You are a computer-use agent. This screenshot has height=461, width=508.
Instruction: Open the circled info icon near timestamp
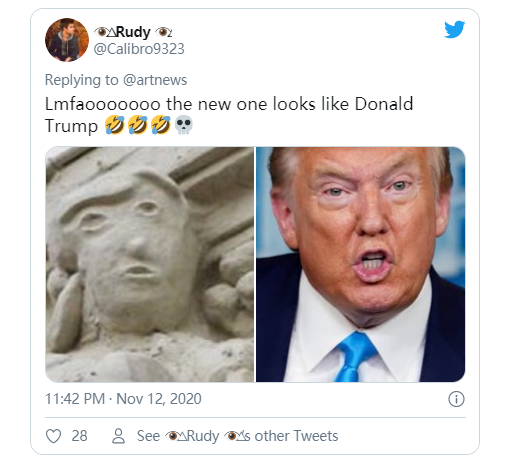tap(456, 399)
